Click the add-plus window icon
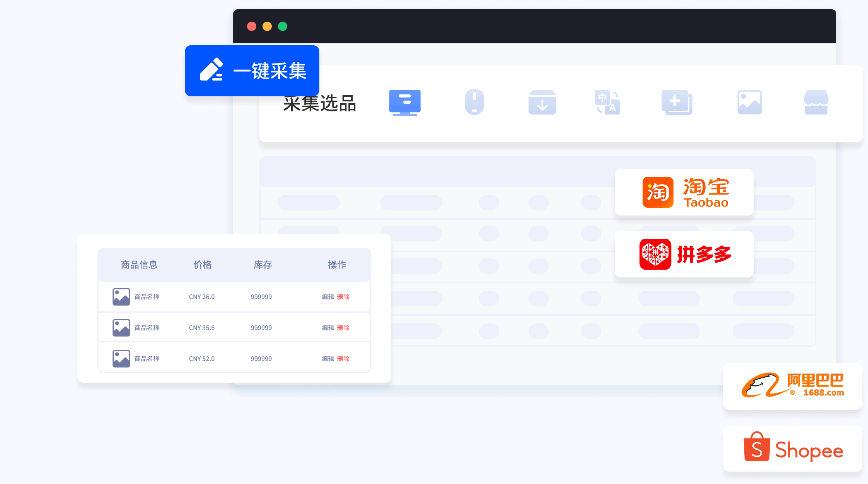 pos(677,103)
